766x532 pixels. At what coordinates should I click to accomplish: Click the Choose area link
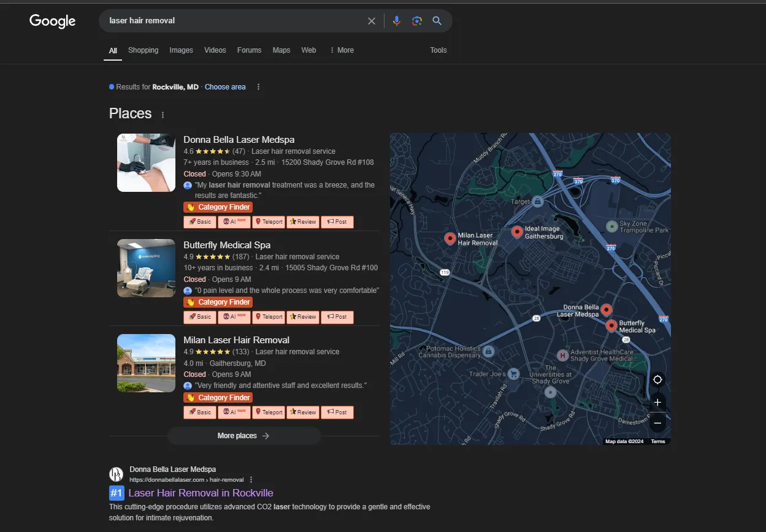225,87
